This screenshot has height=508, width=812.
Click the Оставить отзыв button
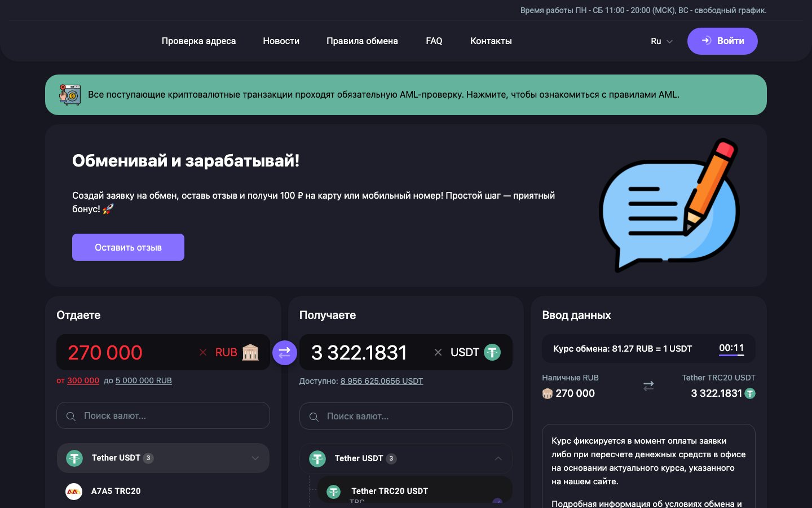[x=128, y=247]
